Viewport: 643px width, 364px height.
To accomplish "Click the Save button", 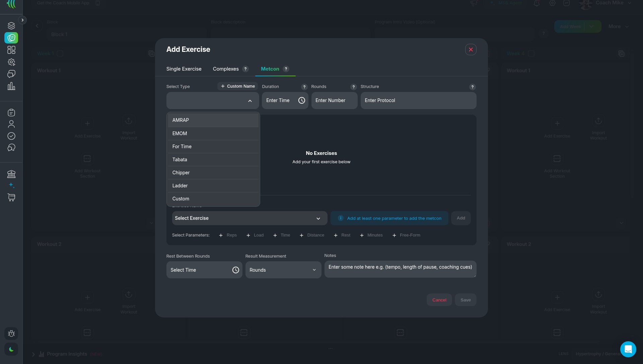I will point(466,300).
